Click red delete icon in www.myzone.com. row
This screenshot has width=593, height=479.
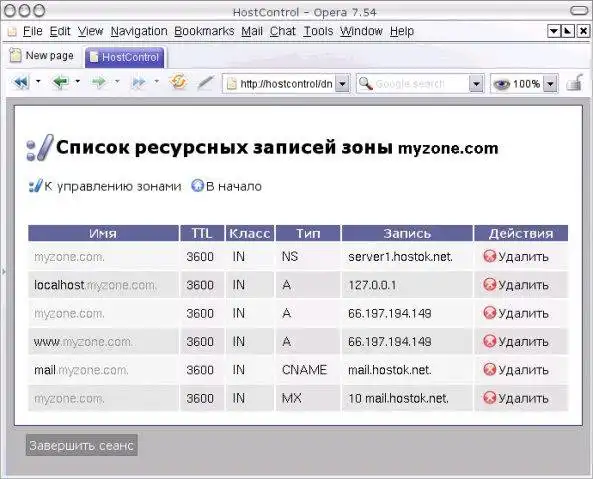tap(489, 341)
